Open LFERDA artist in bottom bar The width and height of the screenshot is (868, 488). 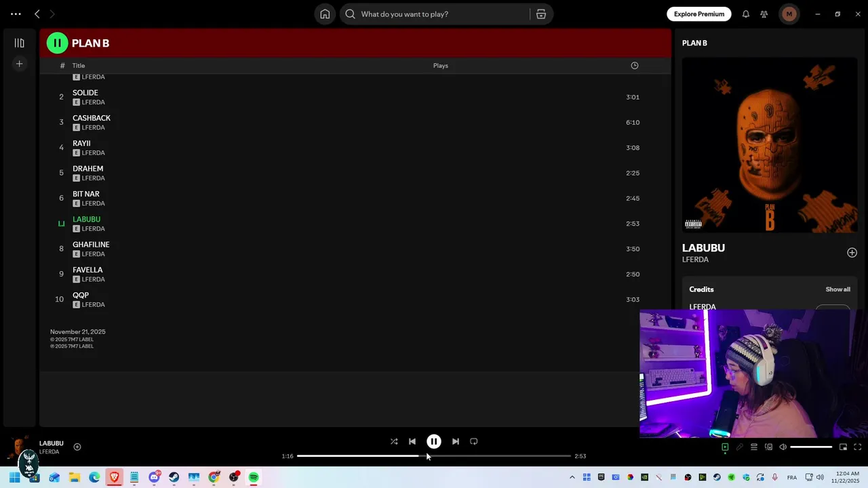(49, 452)
